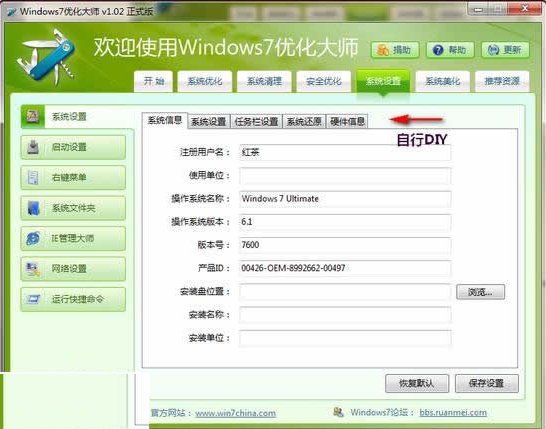
Task: Click the 运行快捷命令 run icon
Action: click(x=33, y=299)
